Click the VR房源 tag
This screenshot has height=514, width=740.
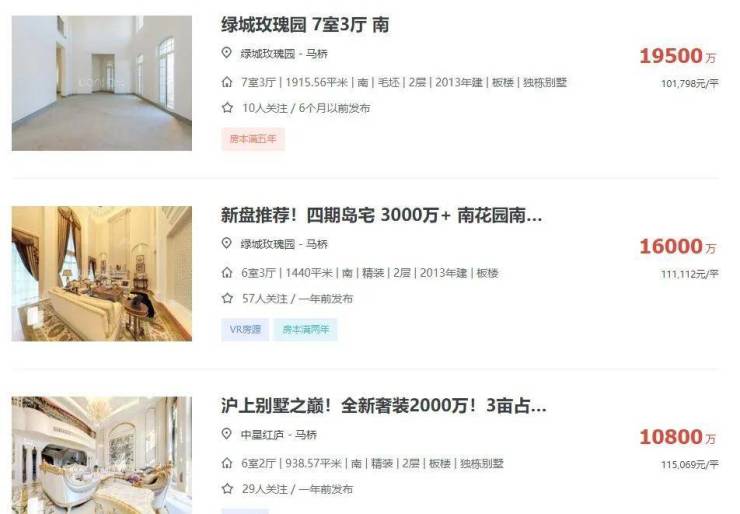(x=245, y=329)
